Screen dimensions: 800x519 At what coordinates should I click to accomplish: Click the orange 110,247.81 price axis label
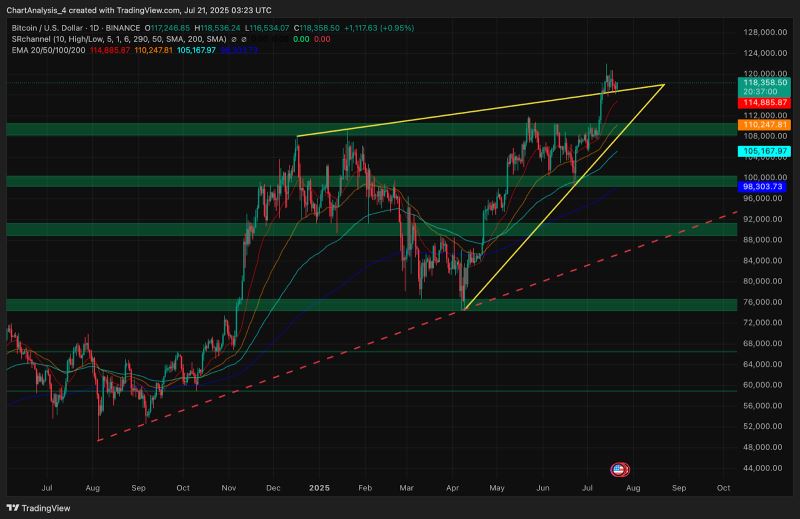coord(764,124)
